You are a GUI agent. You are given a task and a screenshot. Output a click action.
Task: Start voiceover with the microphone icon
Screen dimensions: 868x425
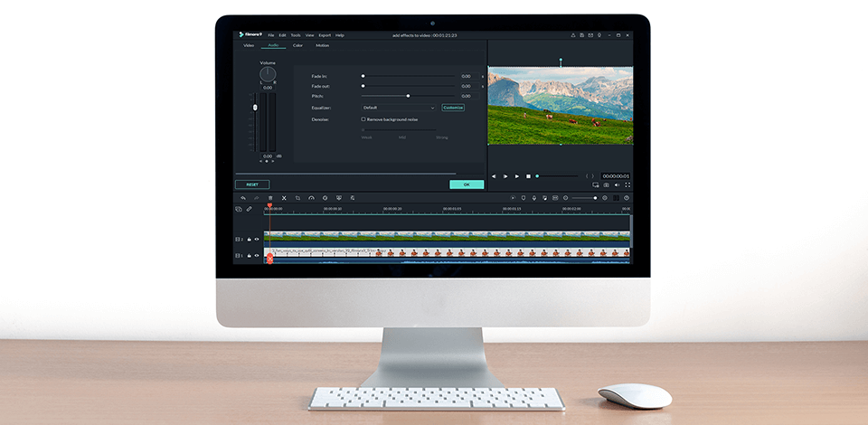coord(534,197)
